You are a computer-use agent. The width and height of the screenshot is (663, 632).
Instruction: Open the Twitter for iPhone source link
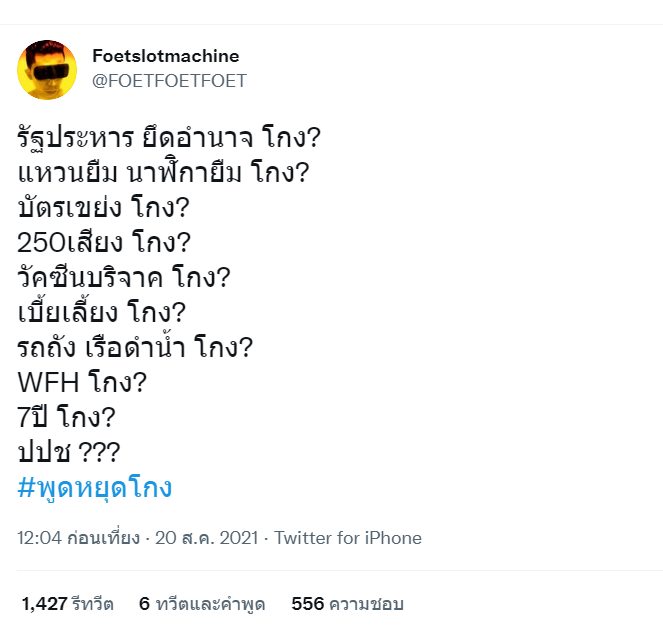click(348, 538)
